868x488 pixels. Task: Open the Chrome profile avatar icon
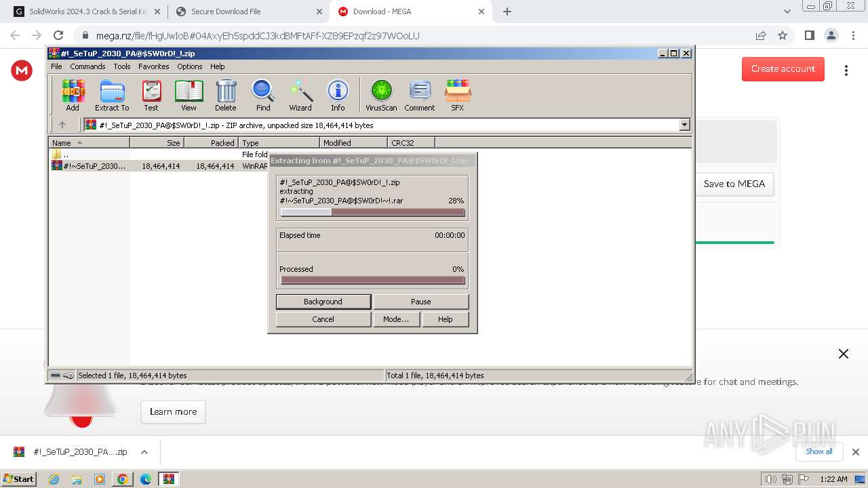click(831, 35)
